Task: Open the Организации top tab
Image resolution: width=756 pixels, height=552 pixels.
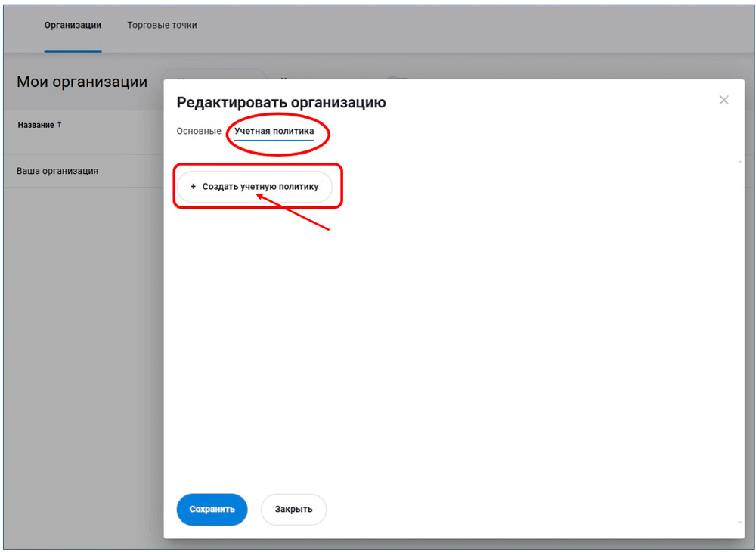Action: [73, 26]
